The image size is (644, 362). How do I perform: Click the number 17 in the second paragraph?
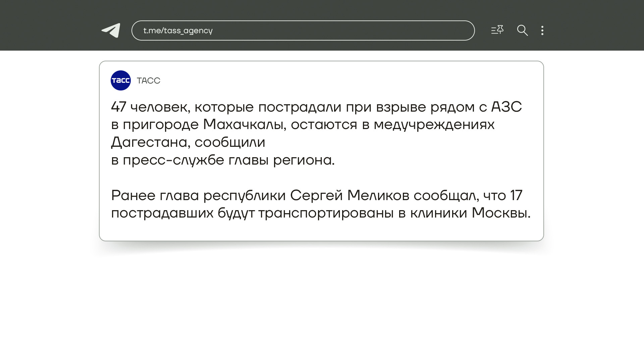(516, 195)
